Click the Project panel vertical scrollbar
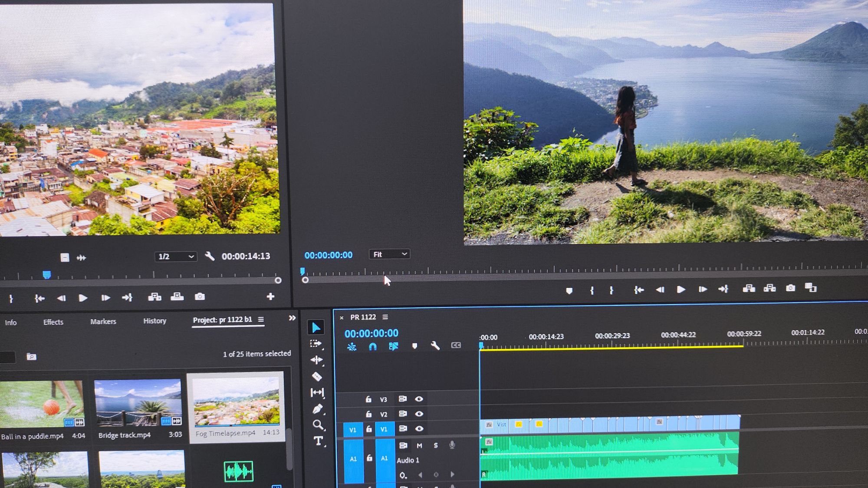 pyautogui.click(x=289, y=448)
